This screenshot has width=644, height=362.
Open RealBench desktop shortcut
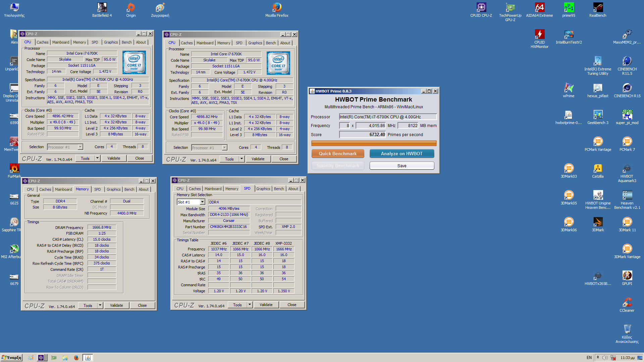598,10
